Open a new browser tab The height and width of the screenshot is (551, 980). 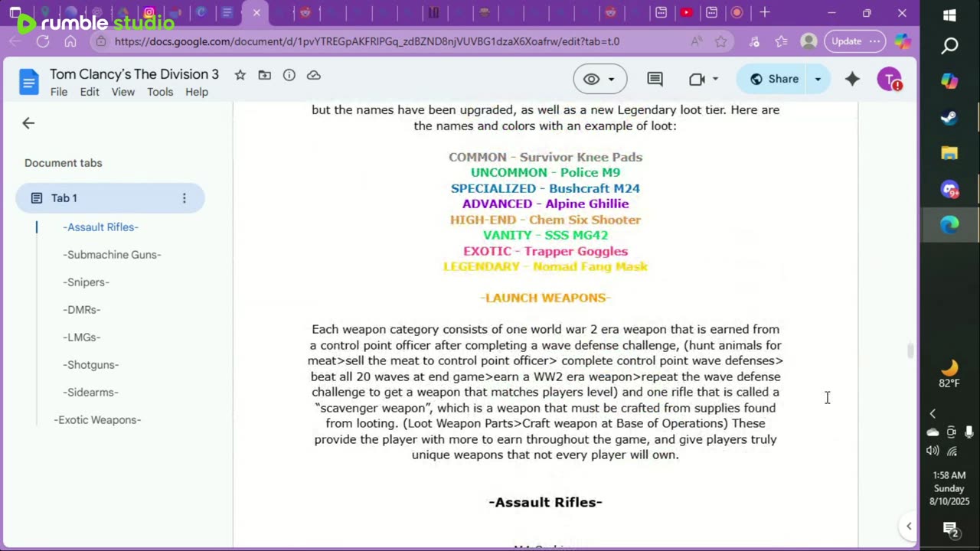click(x=765, y=12)
